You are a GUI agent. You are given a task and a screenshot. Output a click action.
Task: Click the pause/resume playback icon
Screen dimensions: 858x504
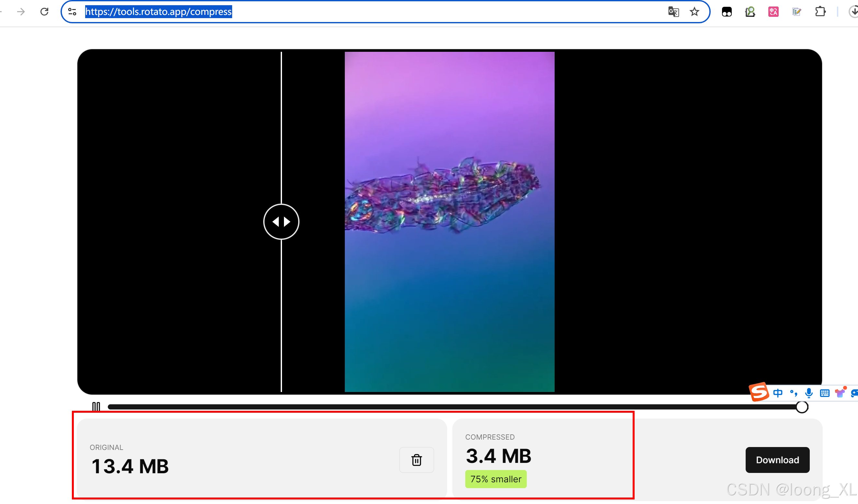[96, 406]
